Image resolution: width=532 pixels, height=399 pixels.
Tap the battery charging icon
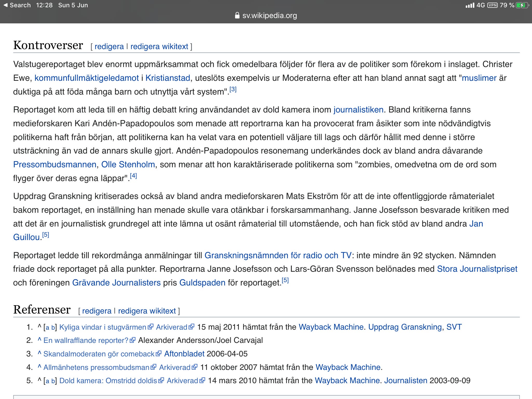522,5
